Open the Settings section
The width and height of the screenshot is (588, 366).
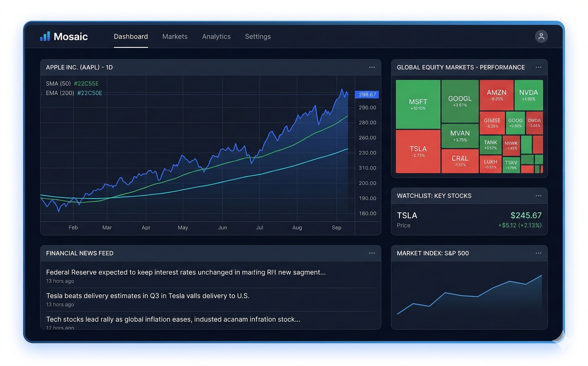pos(258,36)
